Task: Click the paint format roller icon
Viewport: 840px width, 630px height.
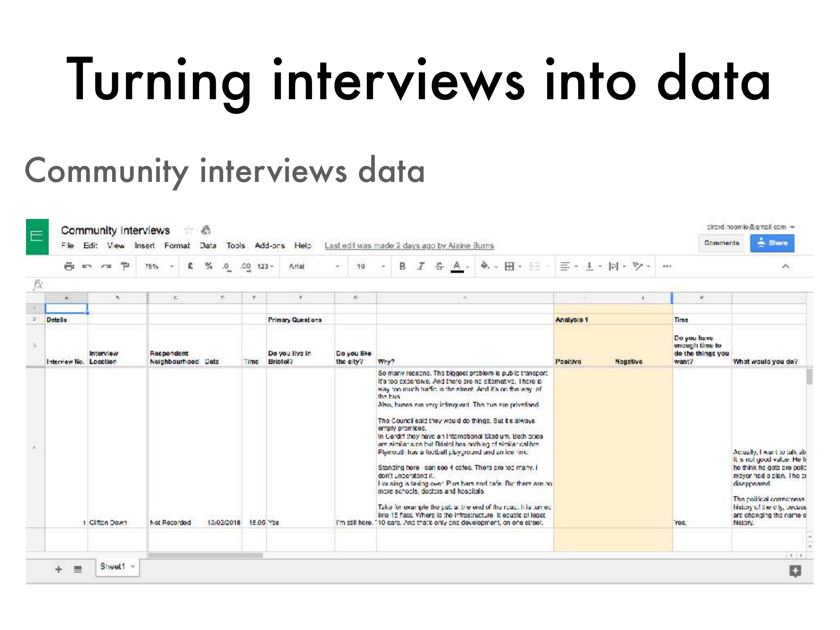Action: pos(125,267)
